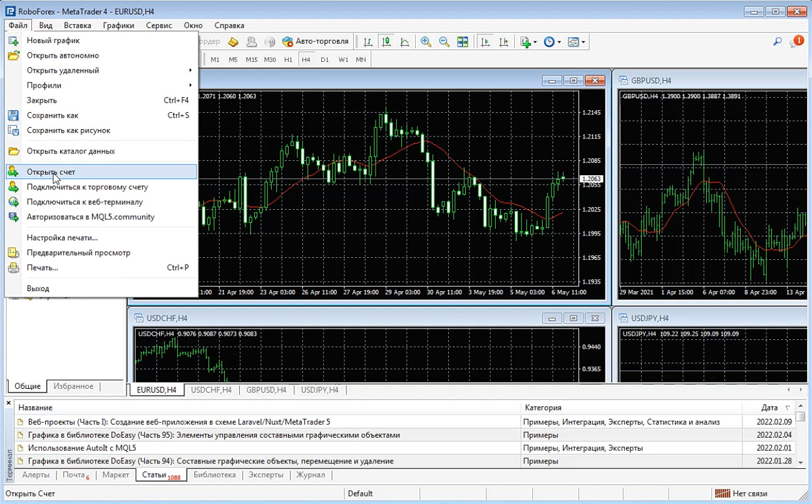Switch timeframe to D1

(324, 59)
